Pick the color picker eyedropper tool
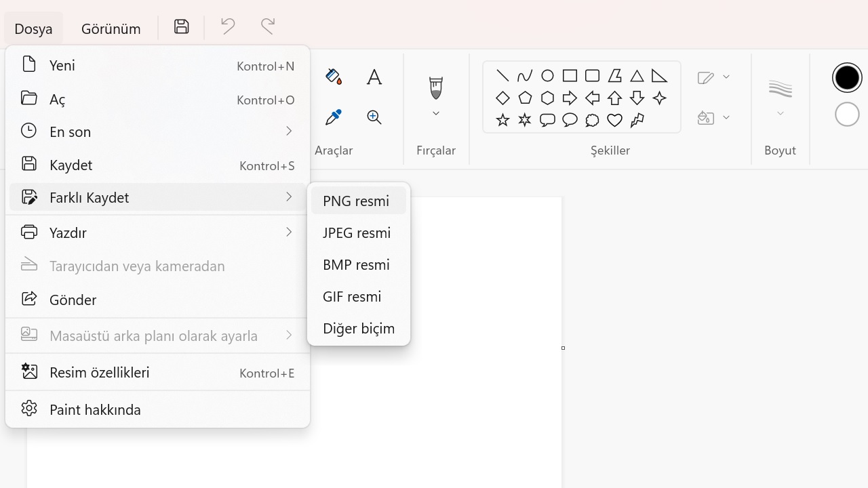Image resolution: width=868 pixels, height=488 pixels. (333, 117)
